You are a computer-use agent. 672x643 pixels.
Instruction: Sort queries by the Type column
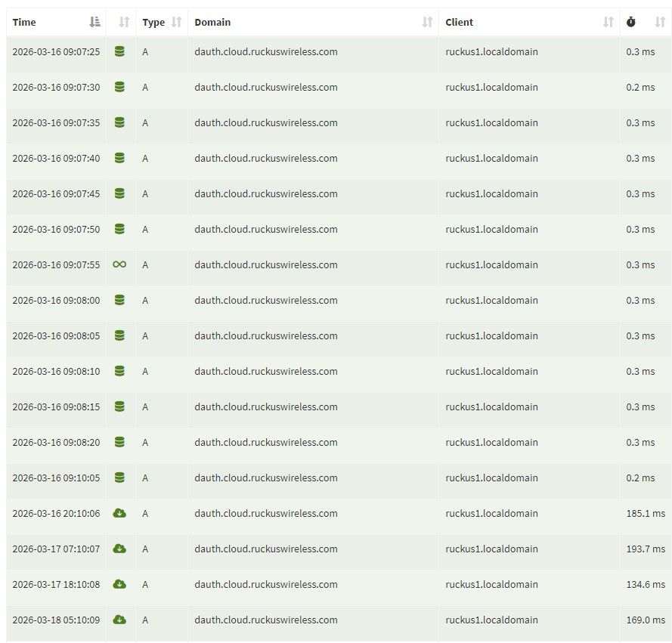pyautogui.click(x=176, y=22)
